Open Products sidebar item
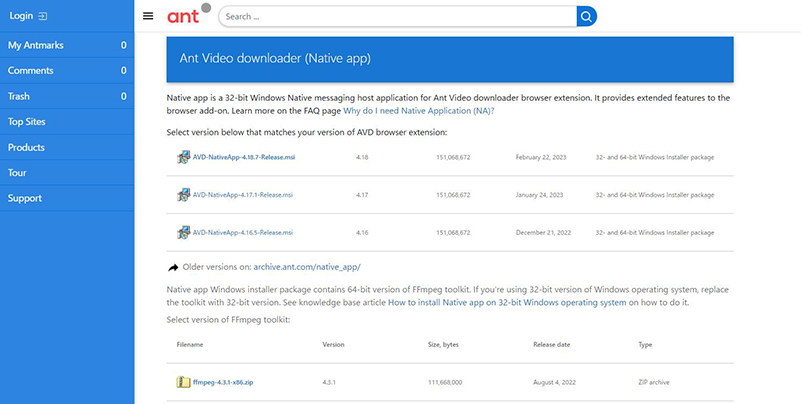The width and height of the screenshot is (801, 404). click(x=67, y=147)
